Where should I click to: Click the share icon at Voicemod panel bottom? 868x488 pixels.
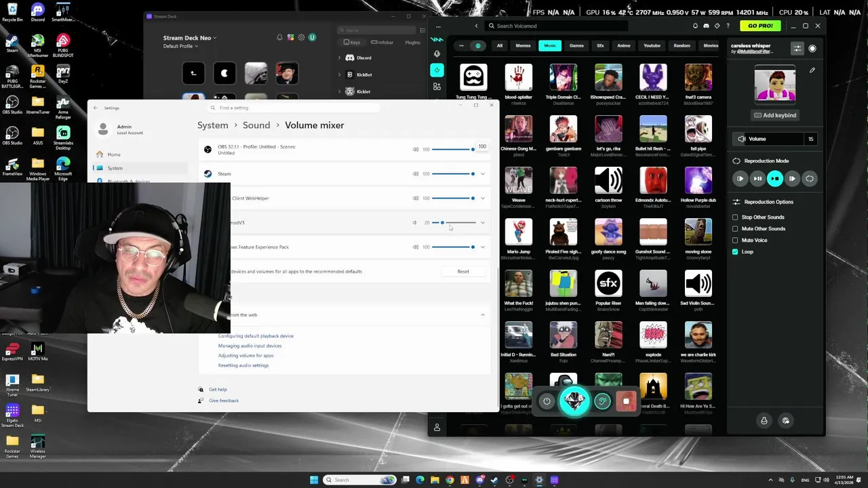pyautogui.click(x=786, y=421)
